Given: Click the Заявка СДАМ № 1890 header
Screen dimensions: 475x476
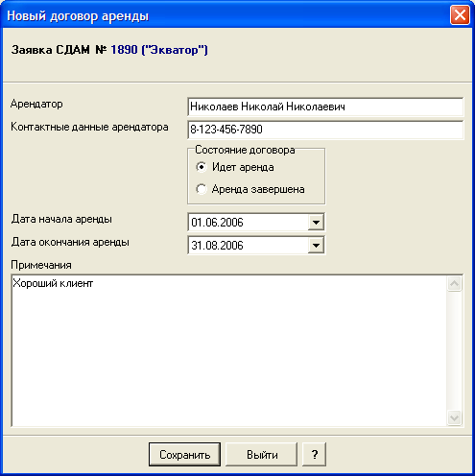Looking at the screenshot, I should click(109, 50).
